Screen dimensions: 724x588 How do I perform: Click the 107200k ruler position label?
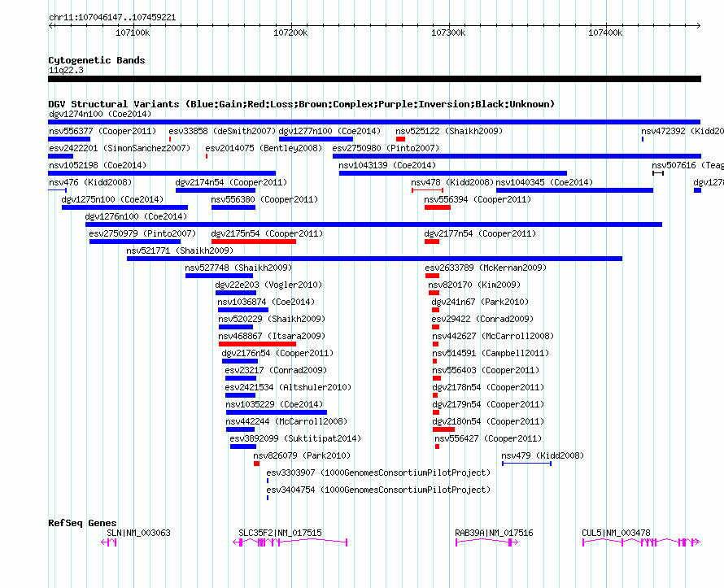pos(290,33)
